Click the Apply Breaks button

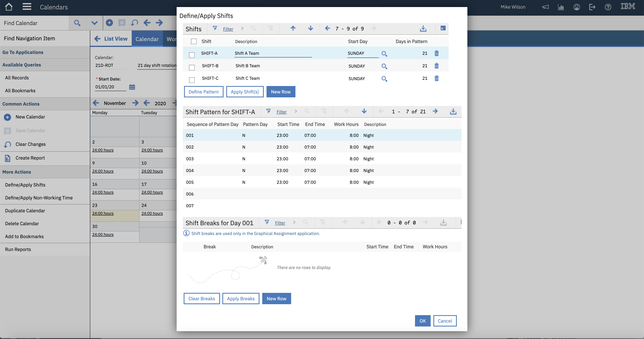click(x=241, y=299)
